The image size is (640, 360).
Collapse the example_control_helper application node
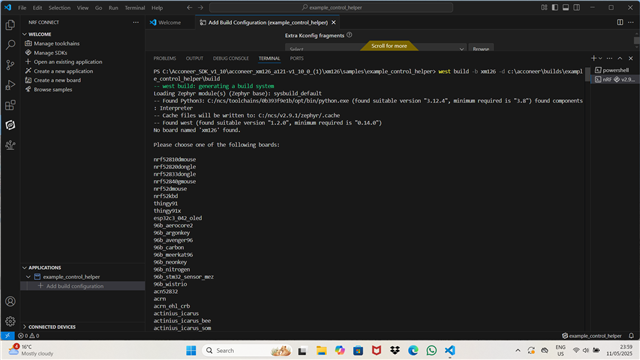tap(28, 277)
